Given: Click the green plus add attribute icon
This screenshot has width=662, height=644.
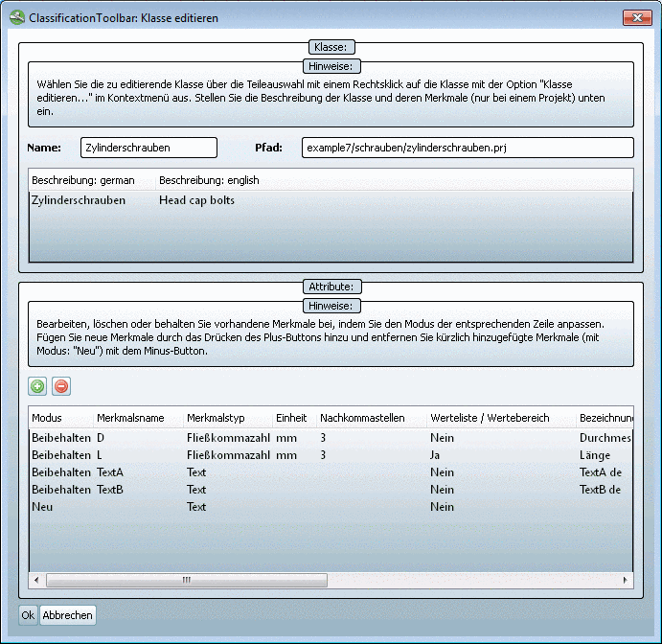Looking at the screenshot, I should [37, 386].
